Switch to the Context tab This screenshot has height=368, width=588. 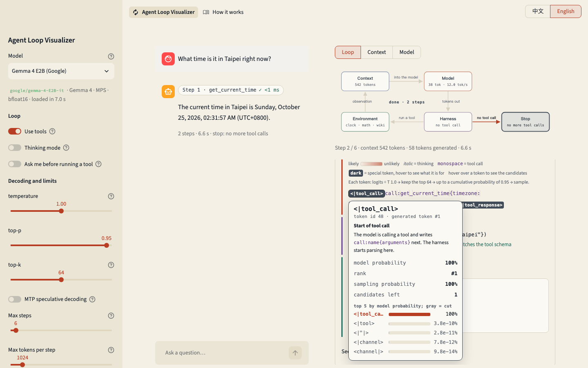376,52
